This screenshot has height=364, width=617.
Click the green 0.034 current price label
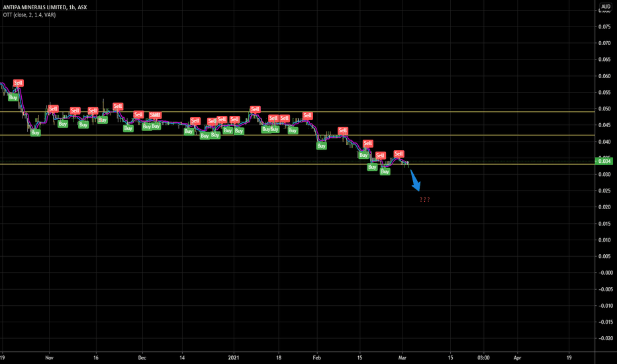tap(604, 161)
